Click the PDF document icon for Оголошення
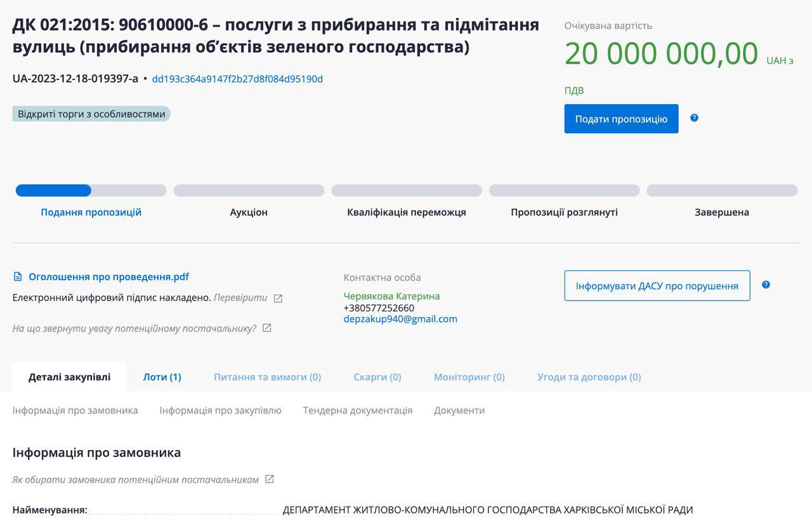This screenshot has height=525, width=812. click(18, 277)
